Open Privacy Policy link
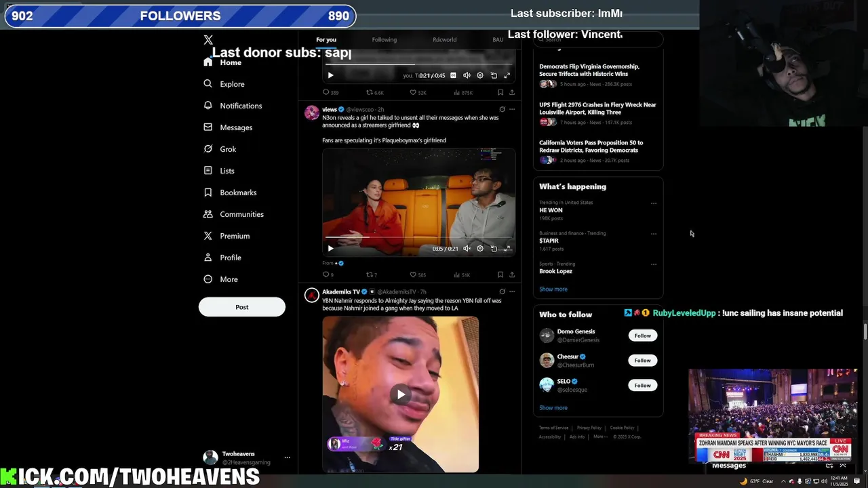 [589, 428]
